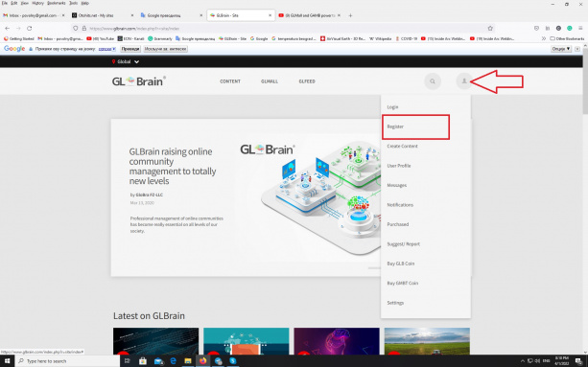Reload the page with the refresh icon
The image size is (588, 367).
[29, 28]
